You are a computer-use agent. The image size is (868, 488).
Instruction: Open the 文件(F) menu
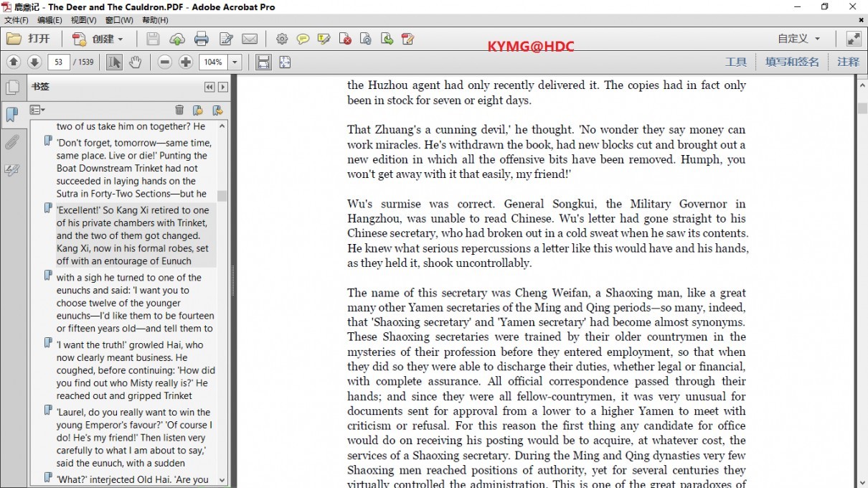(16, 20)
